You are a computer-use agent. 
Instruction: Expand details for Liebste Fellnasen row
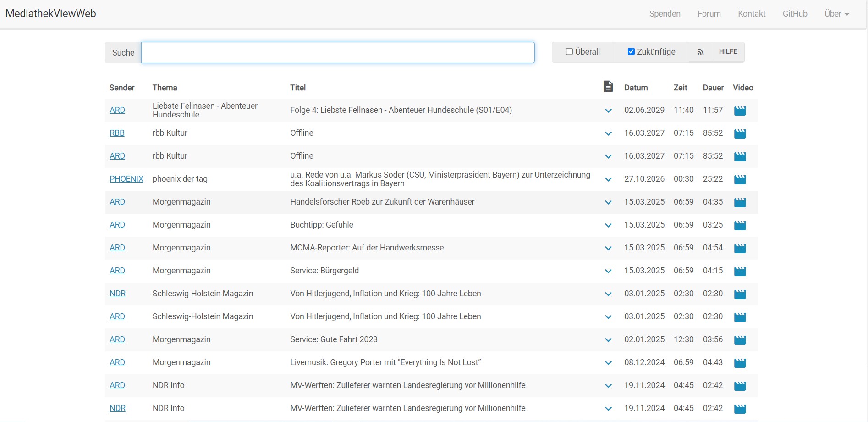coord(608,111)
